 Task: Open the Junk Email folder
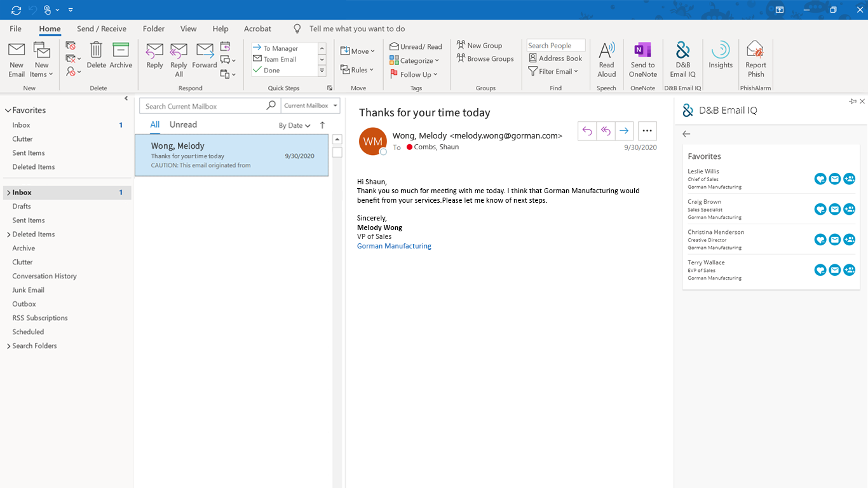[x=29, y=290]
